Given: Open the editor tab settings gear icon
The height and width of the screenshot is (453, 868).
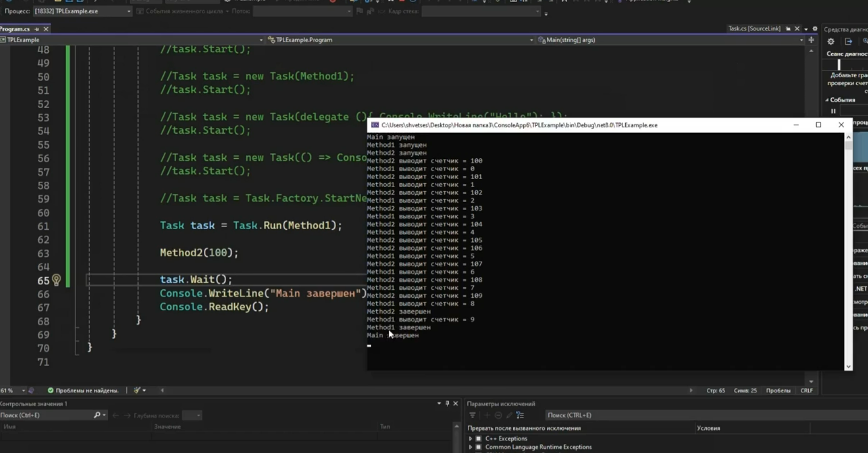Looking at the screenshot, I should [815, 29].
